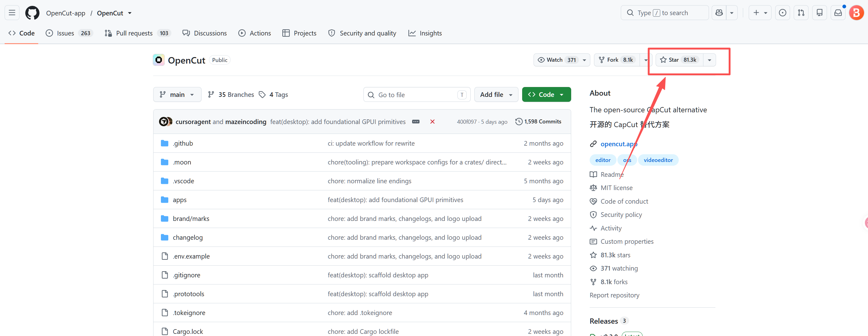Image resolution: width=868 pixels, height=336 pixels.
Task: Open the .env.example file
Action: coord(191,256)
